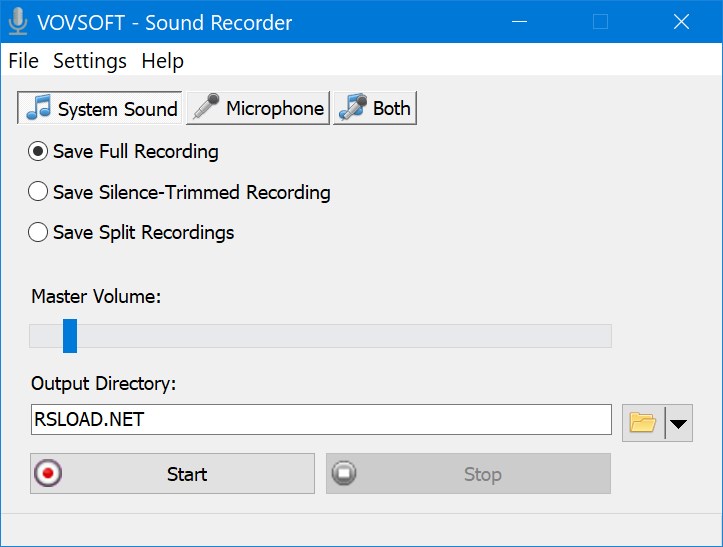Click the Master Volume slider handle
This screenshot has height=547, width=723.
pos(70,336)
